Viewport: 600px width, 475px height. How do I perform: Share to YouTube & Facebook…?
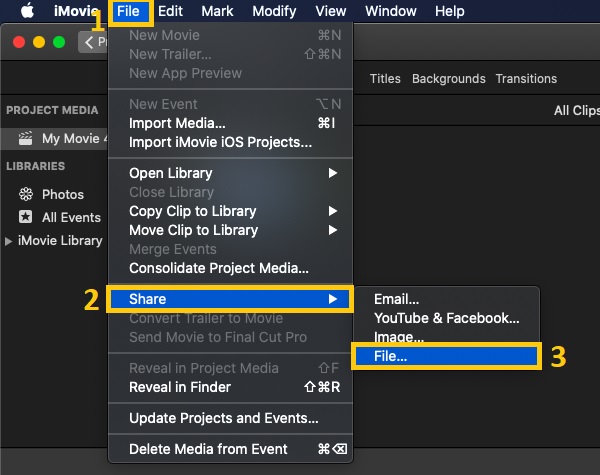click(x=446, y=318)
